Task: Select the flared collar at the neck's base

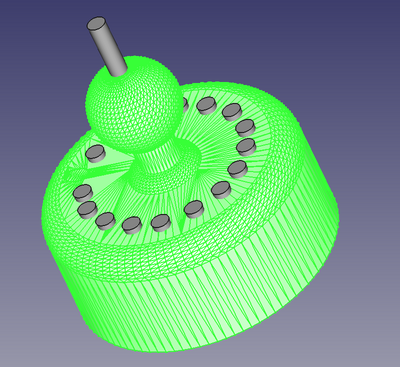Action: [x=163, y=177]
